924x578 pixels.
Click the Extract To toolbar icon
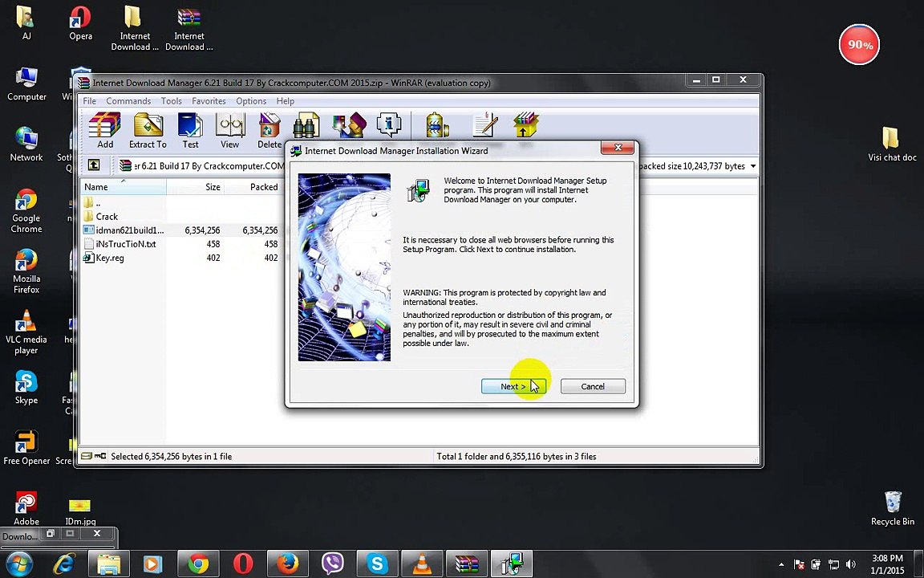(148, 130)
